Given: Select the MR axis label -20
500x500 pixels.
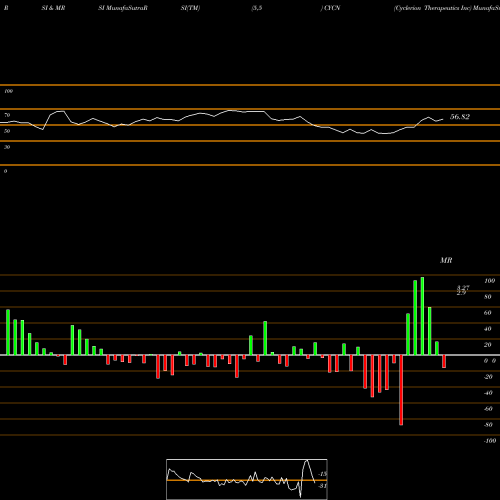Looking at the screenshot, I should click(x=488, y=377).
